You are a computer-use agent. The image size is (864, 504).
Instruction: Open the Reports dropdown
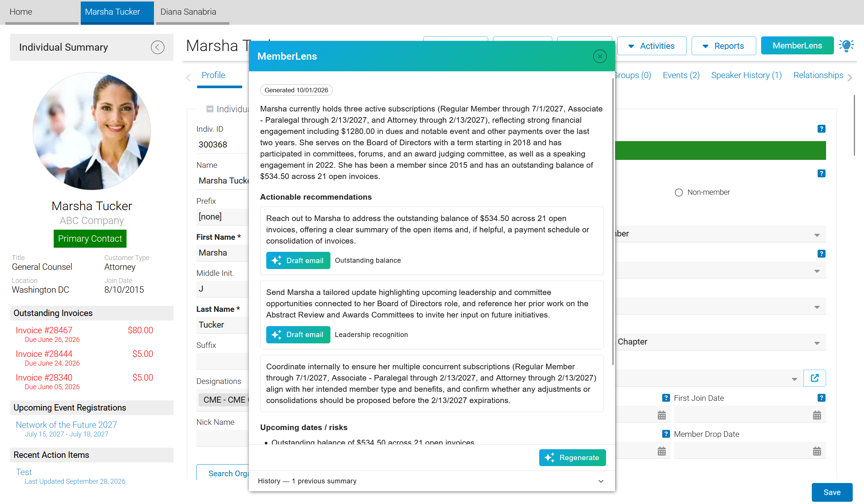click(x=724, y=46)
